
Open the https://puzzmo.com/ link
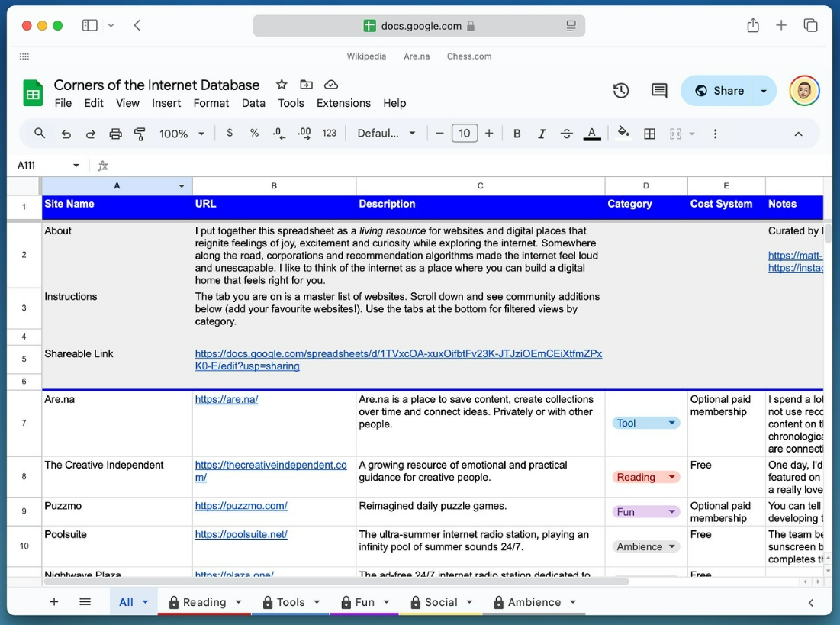tap(241, 506)
